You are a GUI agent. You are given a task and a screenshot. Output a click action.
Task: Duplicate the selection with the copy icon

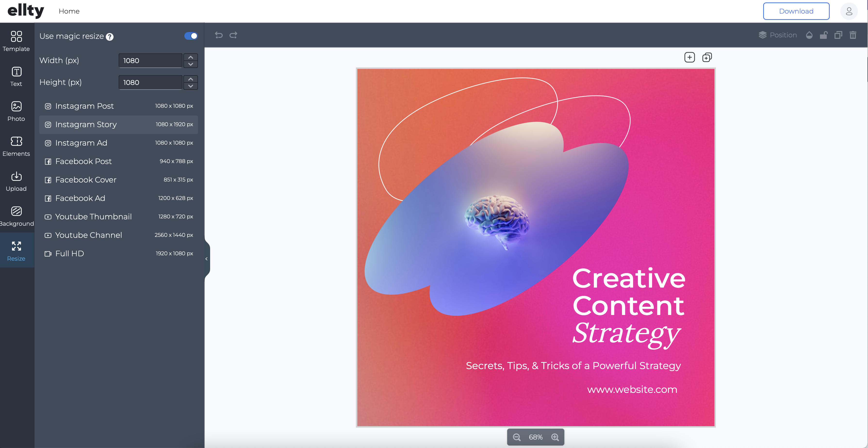coord(838,35)
